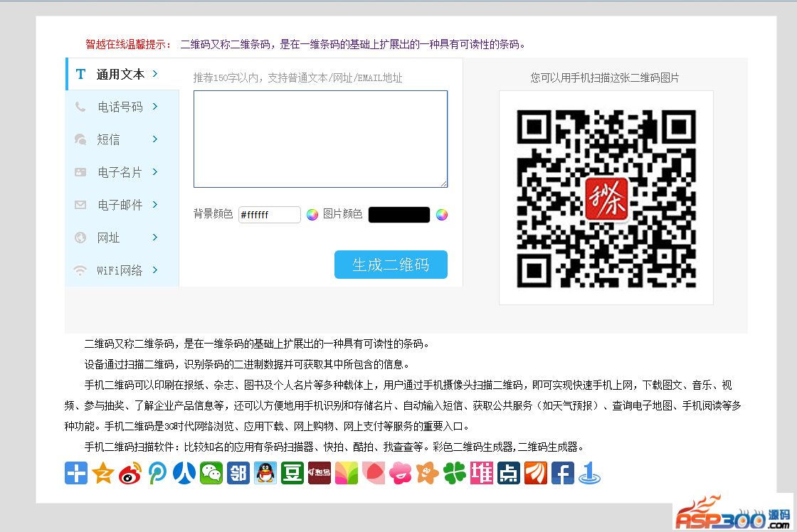
Task: Share to Sina Weibo with the red eye icon
Action: pos(130,473)
